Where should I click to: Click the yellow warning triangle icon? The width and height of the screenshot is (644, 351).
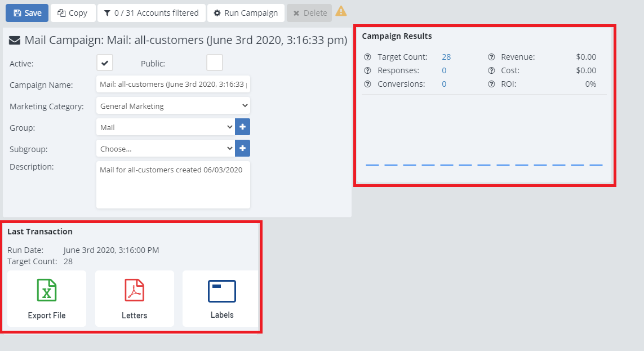pos(341,11)
